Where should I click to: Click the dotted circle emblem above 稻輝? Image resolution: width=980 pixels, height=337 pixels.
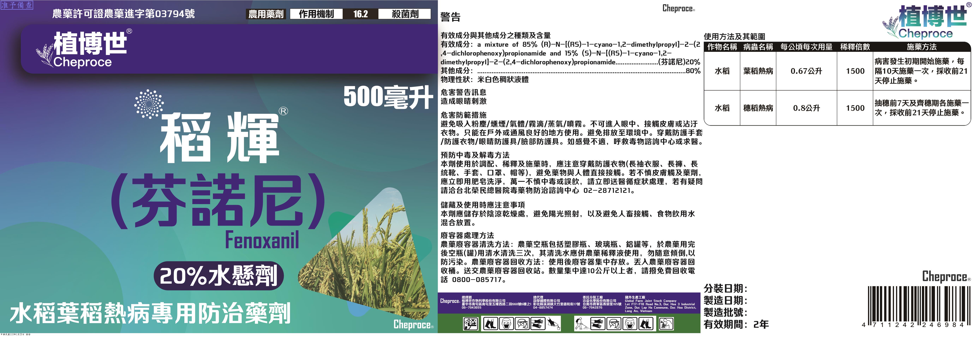(149, 104)
